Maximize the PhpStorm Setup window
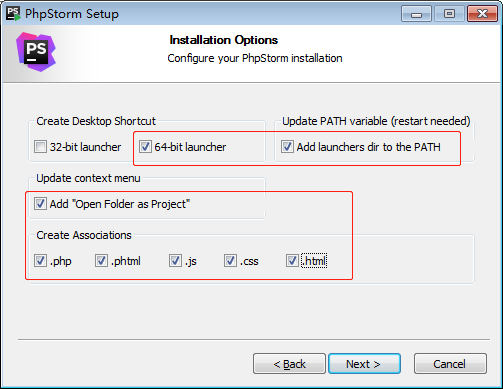The width and height of the screenshot is (503, 389). pos(449,14)
